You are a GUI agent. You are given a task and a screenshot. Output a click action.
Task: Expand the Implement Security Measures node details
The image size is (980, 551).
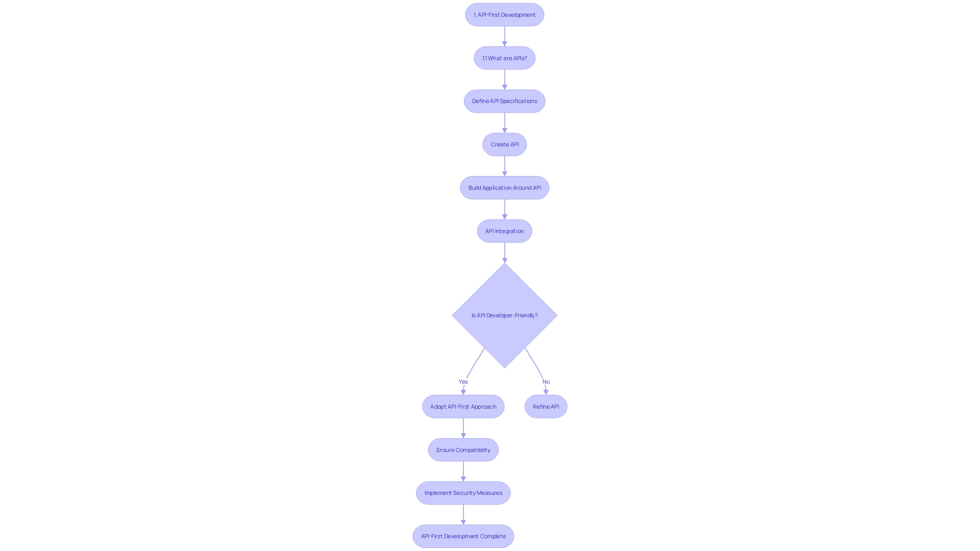[x=463, y=492]
